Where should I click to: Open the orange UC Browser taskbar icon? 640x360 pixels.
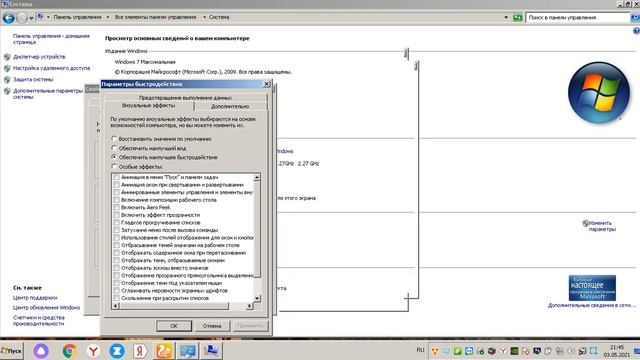(x=164, y=351)
